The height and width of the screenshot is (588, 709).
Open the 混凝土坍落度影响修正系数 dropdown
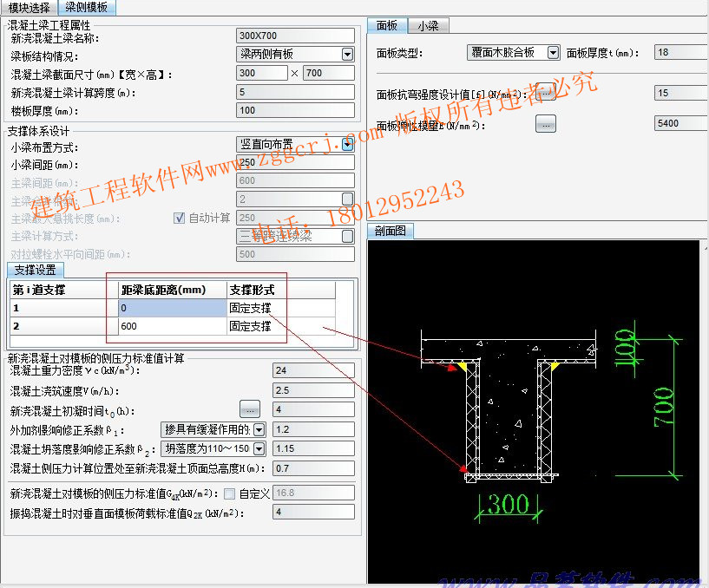[259, 448]
